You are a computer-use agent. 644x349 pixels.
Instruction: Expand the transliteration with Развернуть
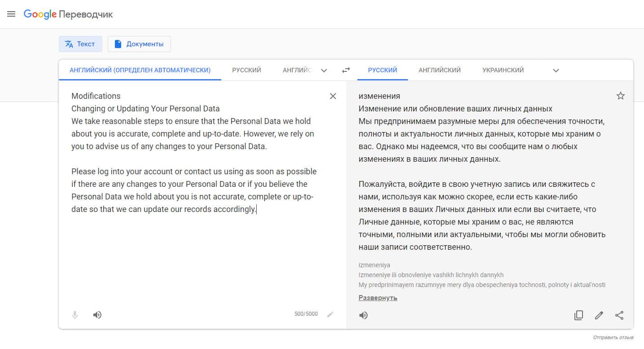coord(378,298)
